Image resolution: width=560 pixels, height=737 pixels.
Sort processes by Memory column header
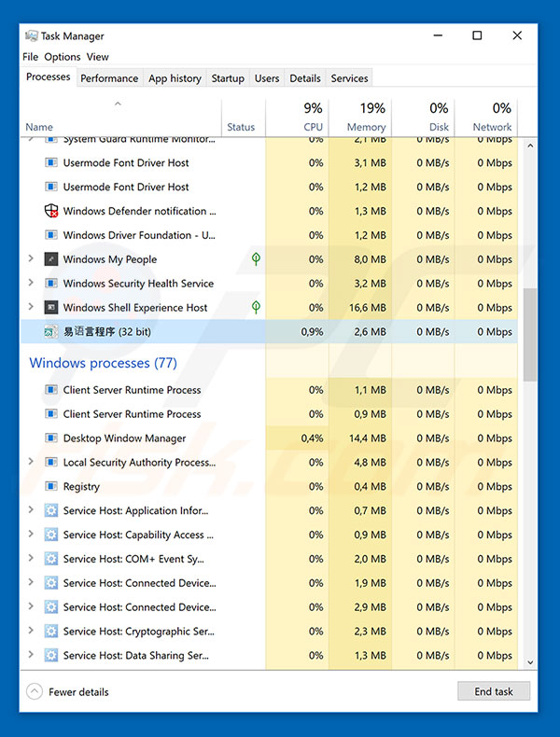tap(360, 118)
